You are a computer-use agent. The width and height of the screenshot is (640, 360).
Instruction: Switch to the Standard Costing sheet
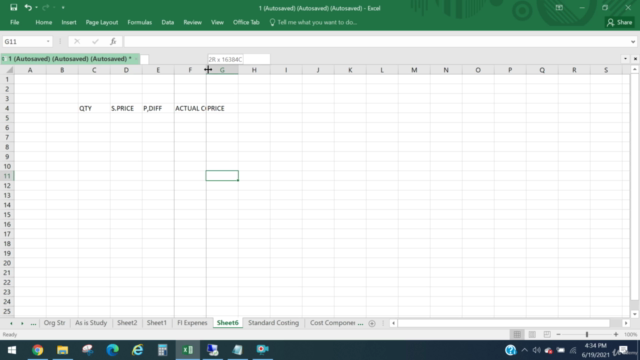coord(273,323)
